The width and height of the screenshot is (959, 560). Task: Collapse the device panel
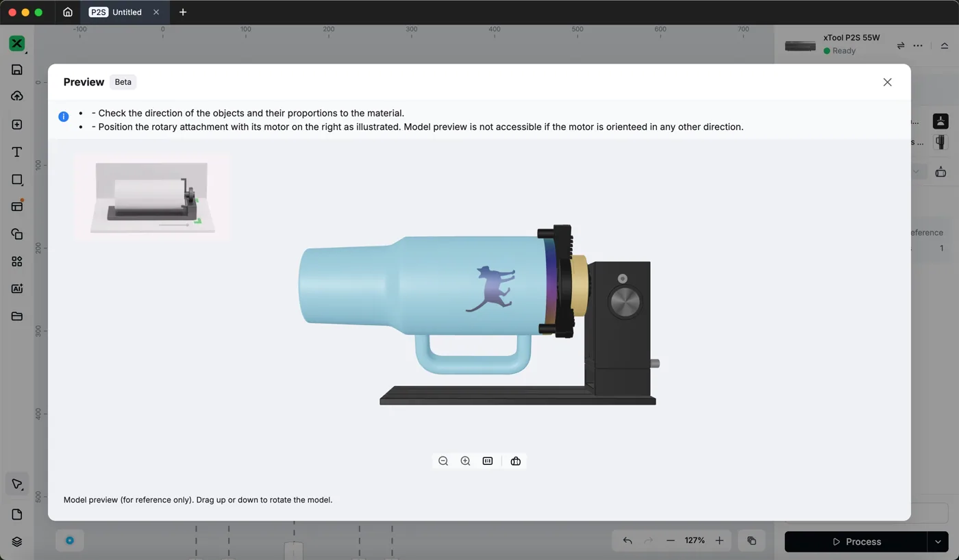(945, 46)
